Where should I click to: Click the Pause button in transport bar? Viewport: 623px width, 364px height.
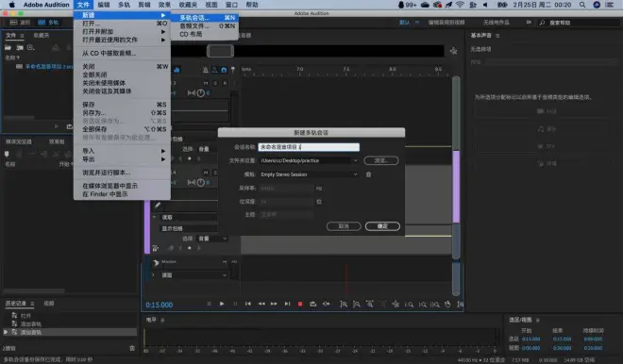235,304
